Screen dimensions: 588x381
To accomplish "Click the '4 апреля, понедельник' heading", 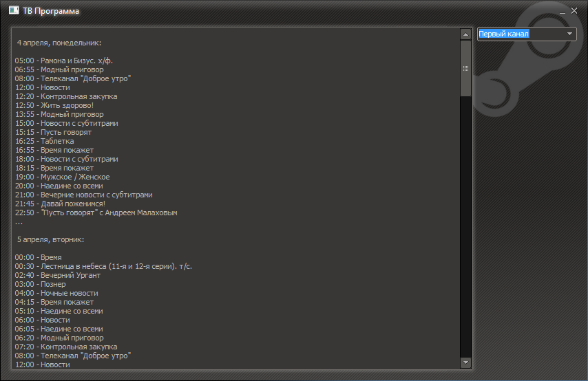I will (59, 43).
